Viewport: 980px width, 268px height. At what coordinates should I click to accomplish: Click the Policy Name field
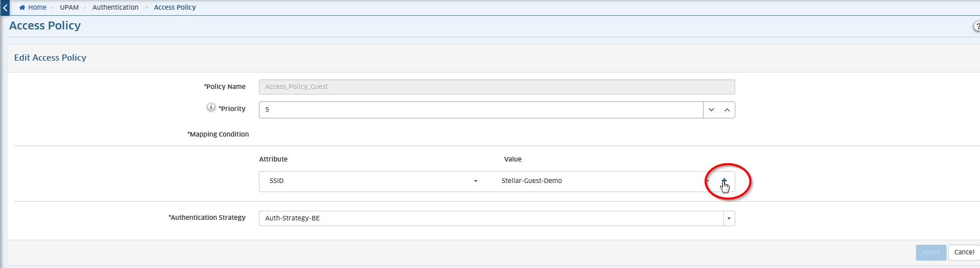(496, 87)
